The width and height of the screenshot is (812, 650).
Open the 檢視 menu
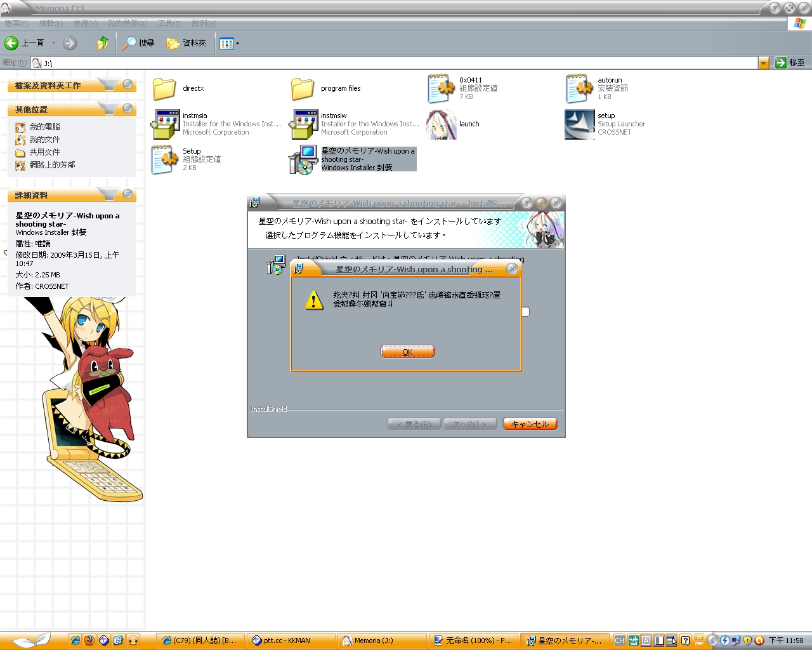coord(85,23)
